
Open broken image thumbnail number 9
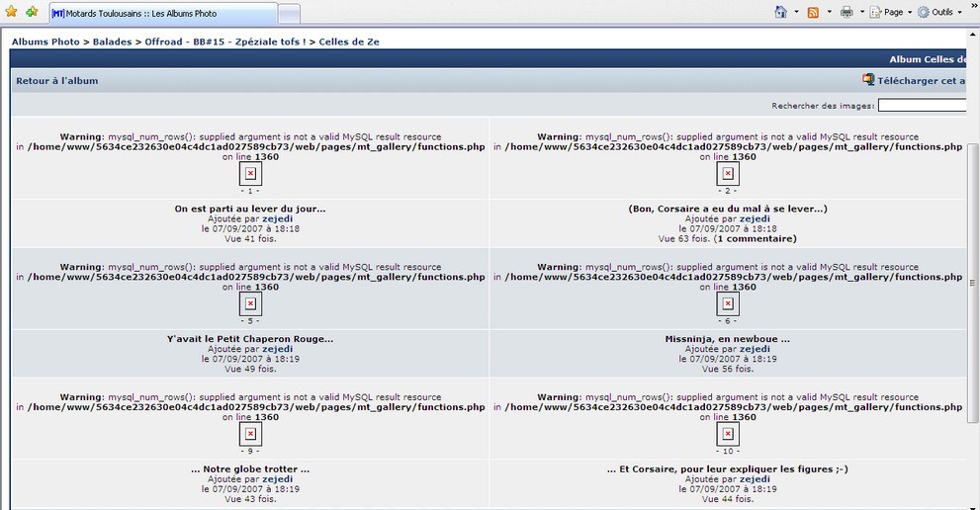(250, 434)
